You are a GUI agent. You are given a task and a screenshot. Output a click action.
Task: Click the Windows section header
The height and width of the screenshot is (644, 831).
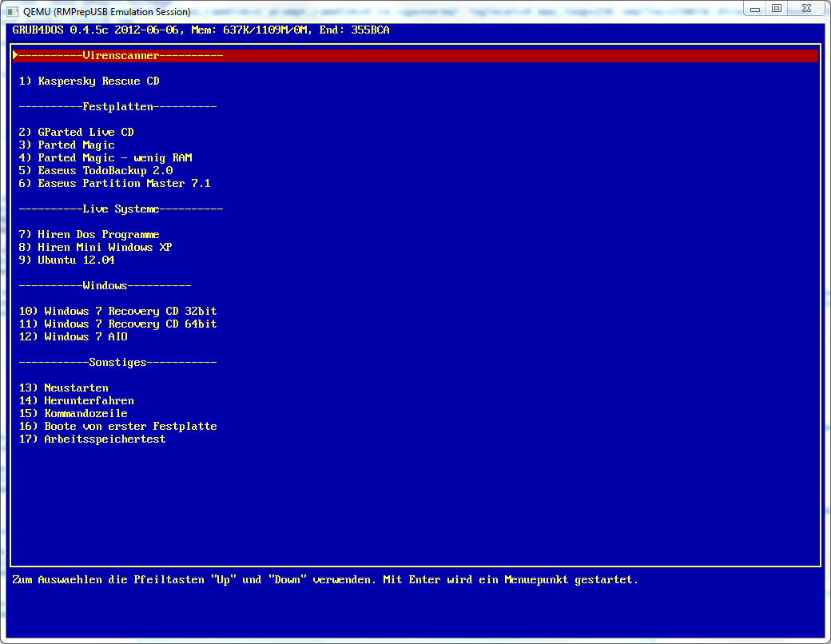coord(105,286)
